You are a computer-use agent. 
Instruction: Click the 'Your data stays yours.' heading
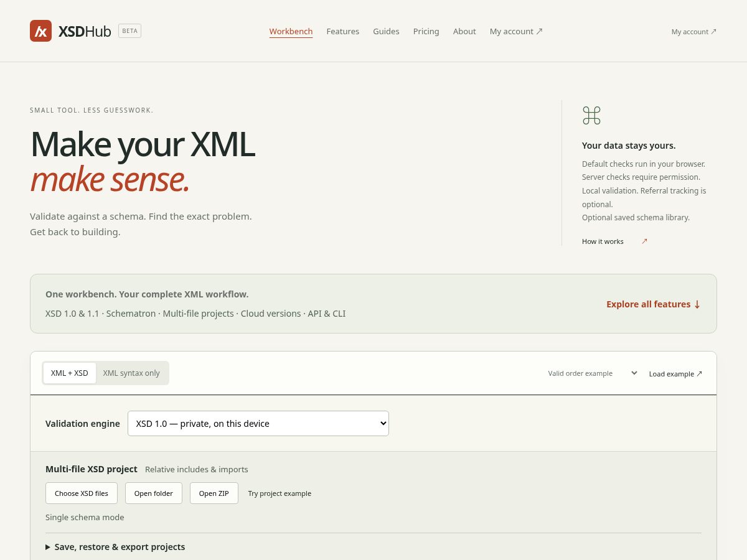coord(629,146)
